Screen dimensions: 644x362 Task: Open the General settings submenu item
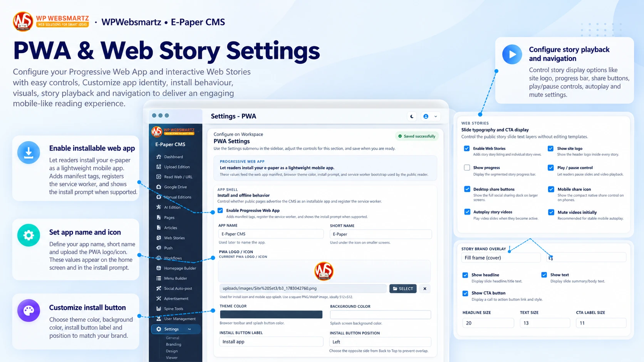pos(173,338)
